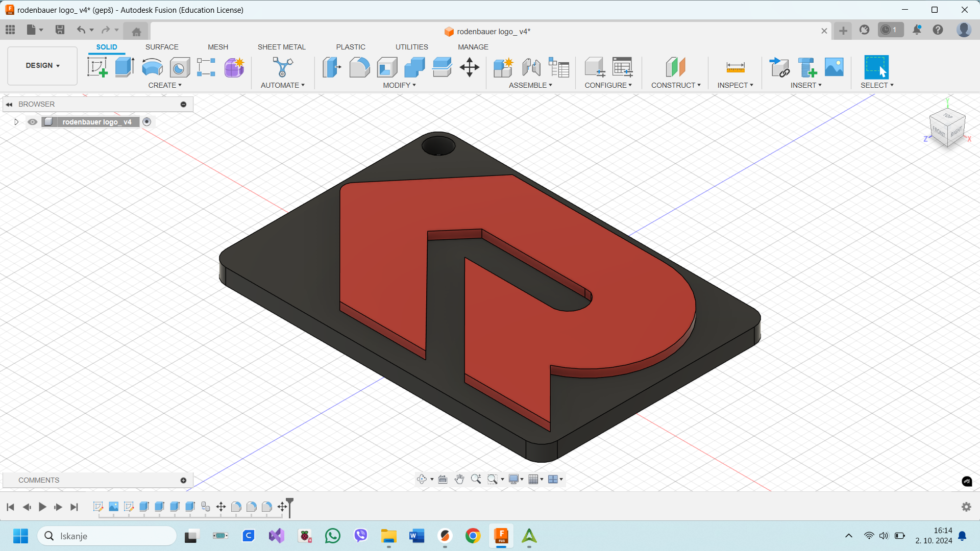Switch to the MESH tab
Screen dimensions: 980x551
(218, 47)
